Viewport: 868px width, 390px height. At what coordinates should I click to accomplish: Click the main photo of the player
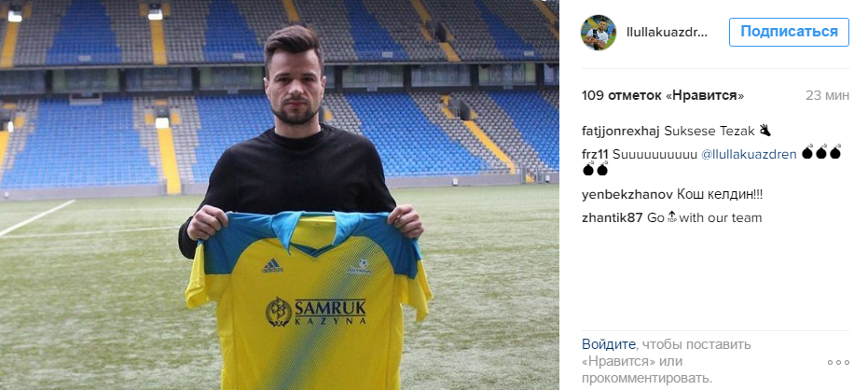pyautogui.click(x=280, y=195)
